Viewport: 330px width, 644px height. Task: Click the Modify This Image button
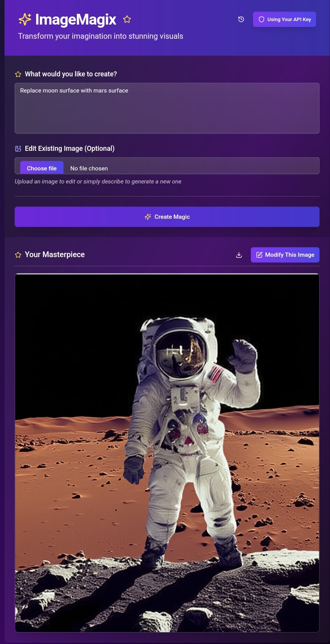pyautogui.click(x=285, y=255)
